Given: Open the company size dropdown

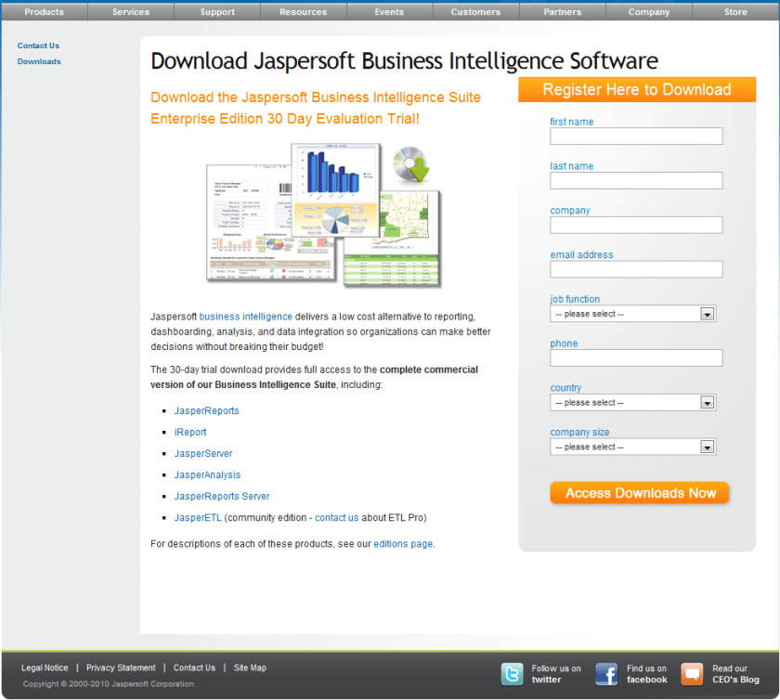Looking at the screenshot, I should (632, 447).
